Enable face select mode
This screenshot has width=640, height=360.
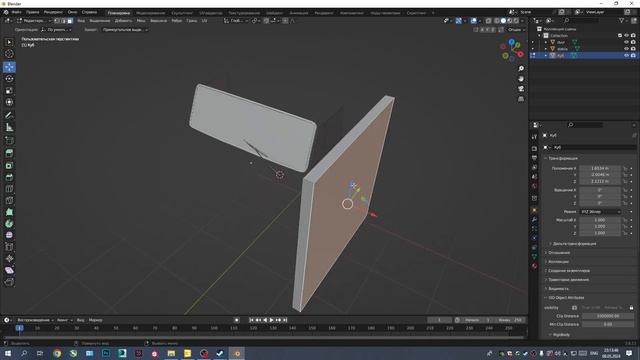click(70, 20)
